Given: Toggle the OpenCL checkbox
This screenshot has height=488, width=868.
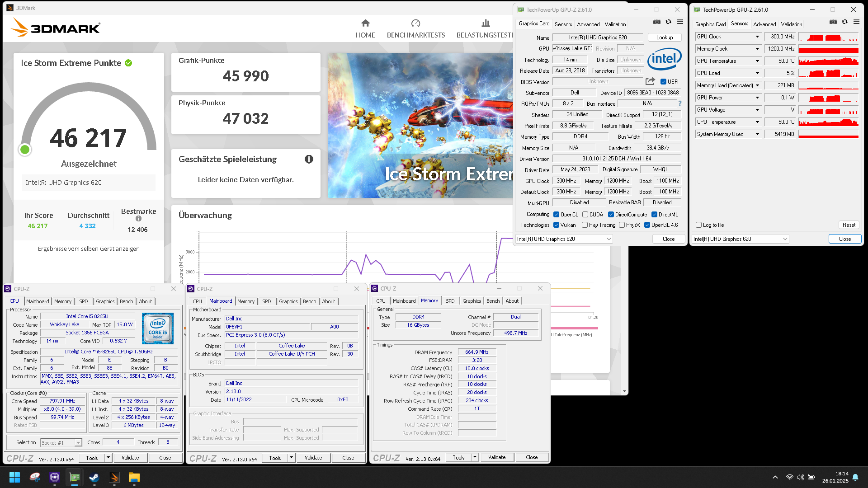Looking at the screenshot, I should pos(557,215).
